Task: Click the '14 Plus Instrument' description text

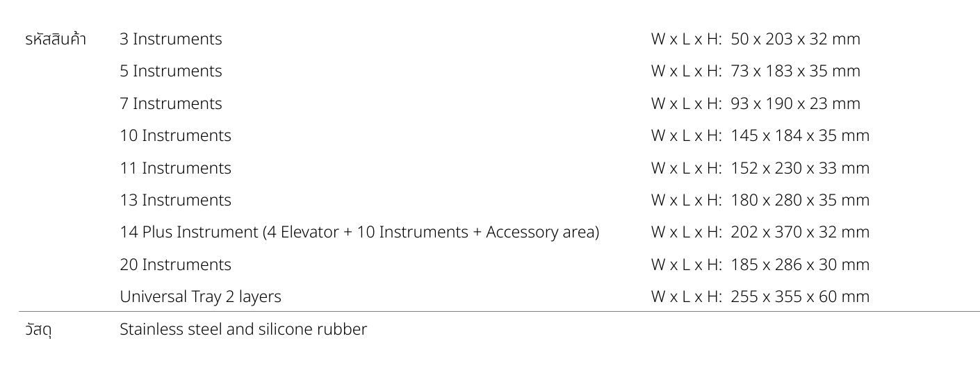Action: tap(359, 232)
